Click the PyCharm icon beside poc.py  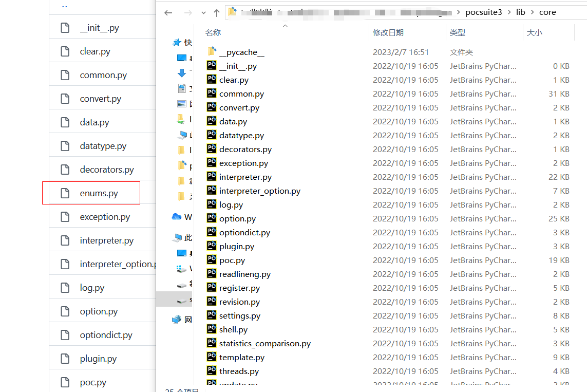(x=211, y=260)
